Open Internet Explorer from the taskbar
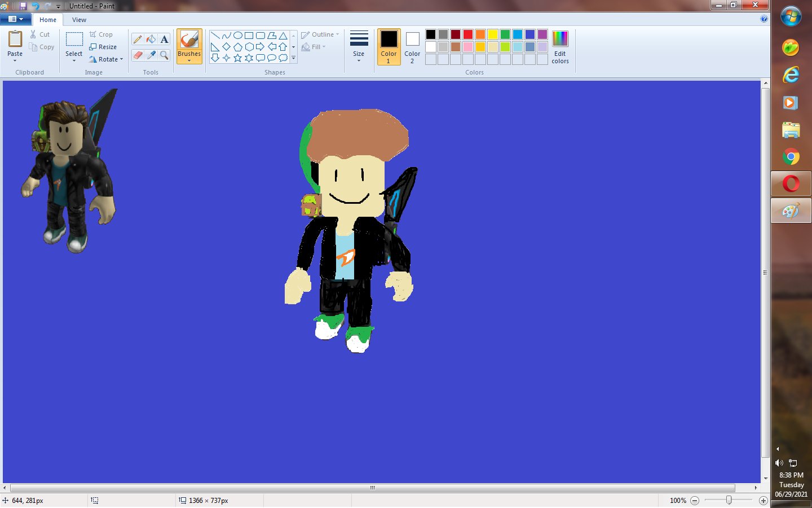Screen dimensions: 812x508 [x=791, y=75]
